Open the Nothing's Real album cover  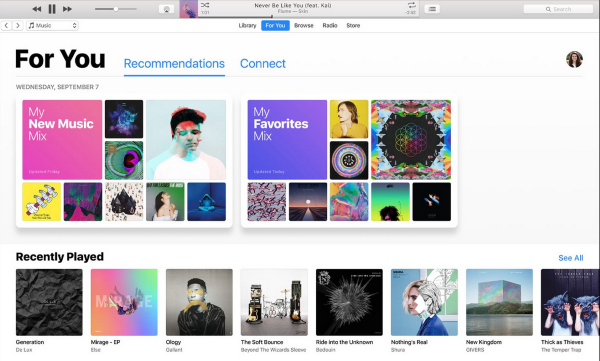424,302
